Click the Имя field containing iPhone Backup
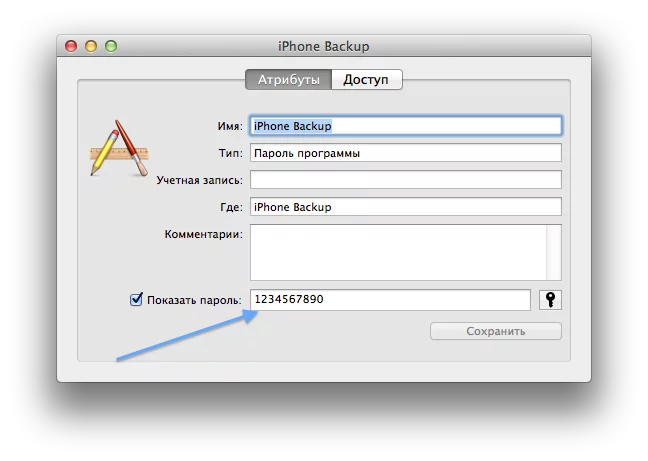This screenshot has width=648, height=461. [406, 126]
